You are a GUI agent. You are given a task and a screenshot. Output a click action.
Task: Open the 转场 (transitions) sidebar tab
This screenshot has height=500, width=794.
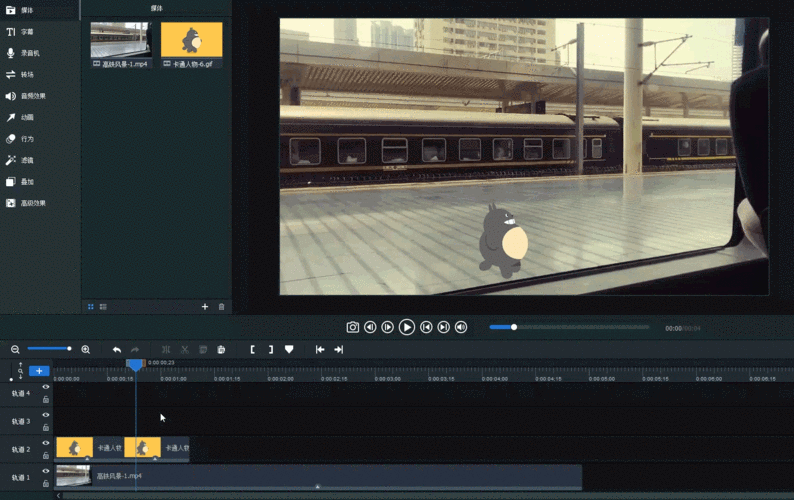(x=27, y=75)
